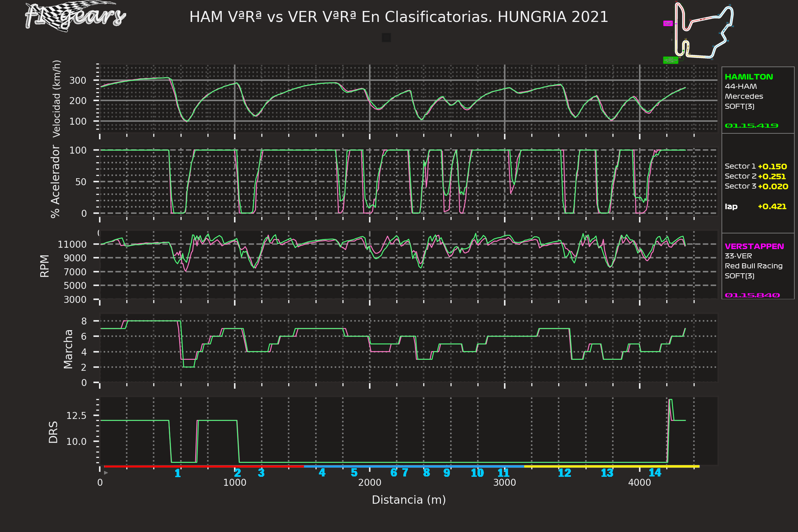798x532 pixels.
Task: Select corner marker 1 on distance axis
Action: [x=178, y=473]
